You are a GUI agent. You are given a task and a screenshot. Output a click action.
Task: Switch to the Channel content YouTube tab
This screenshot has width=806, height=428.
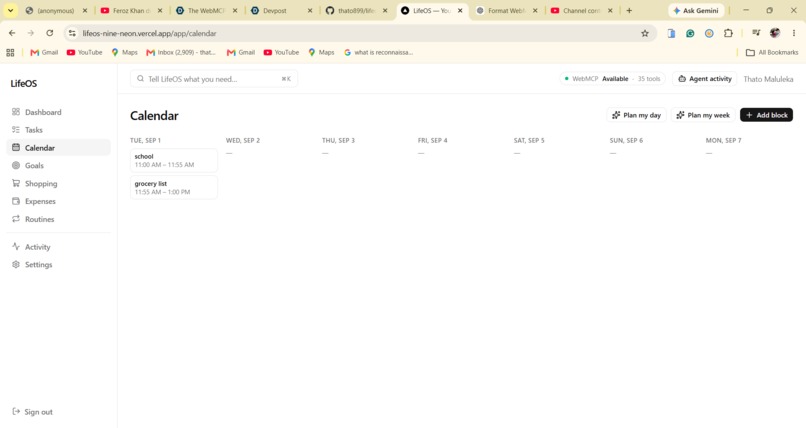click(x=581, y=10)
